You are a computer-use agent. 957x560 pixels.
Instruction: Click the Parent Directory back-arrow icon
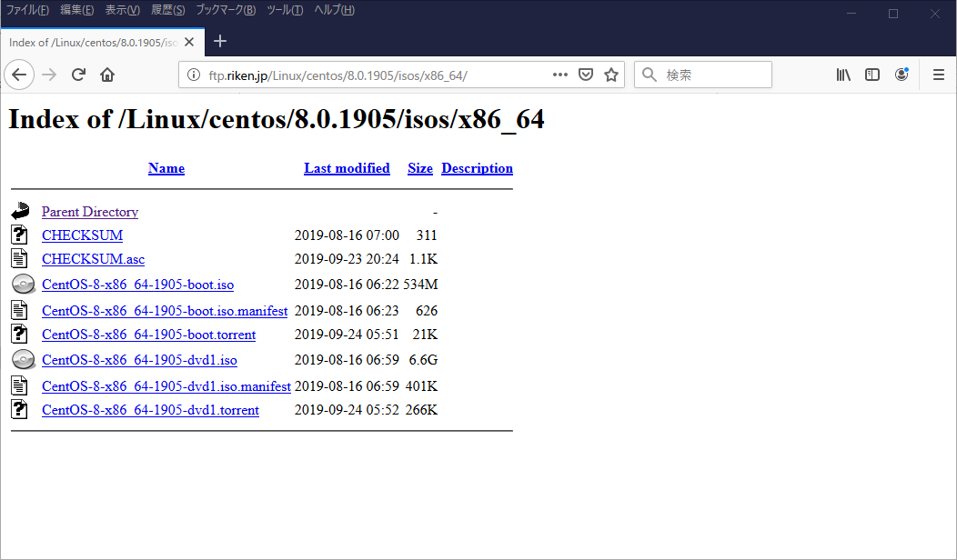pyautogui.click(x=20, y=211)
